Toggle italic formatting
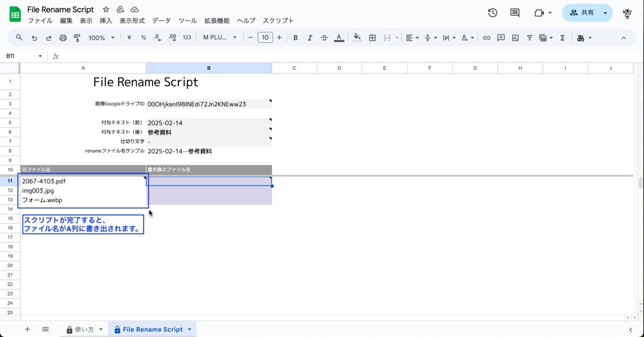The image size is (644, 337). click(310, 38)
